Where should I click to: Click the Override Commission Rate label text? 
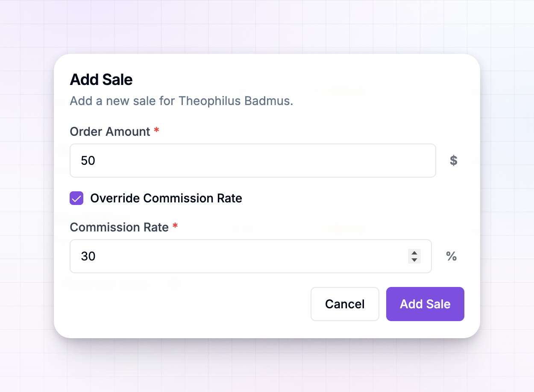coord(166,198)
